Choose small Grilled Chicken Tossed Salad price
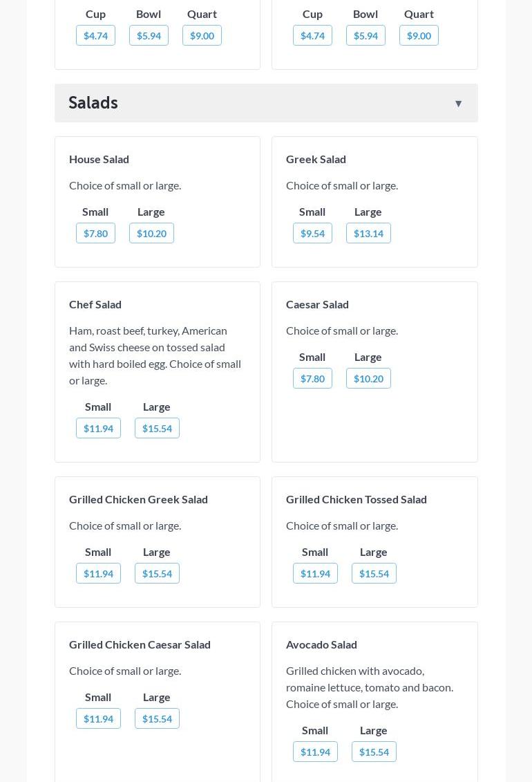 click(315, 574)
